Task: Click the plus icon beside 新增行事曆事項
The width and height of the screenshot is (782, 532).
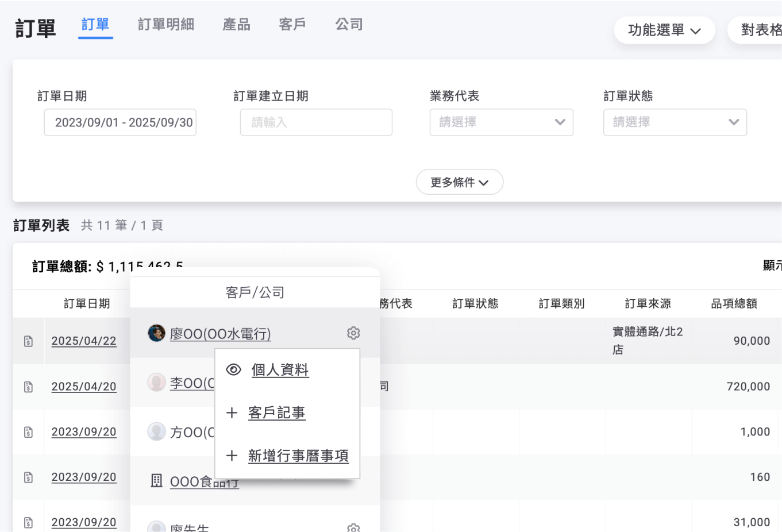Action: coord(232,456)
